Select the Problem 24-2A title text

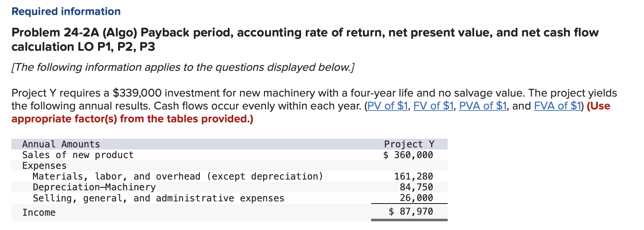click(305, 39)
